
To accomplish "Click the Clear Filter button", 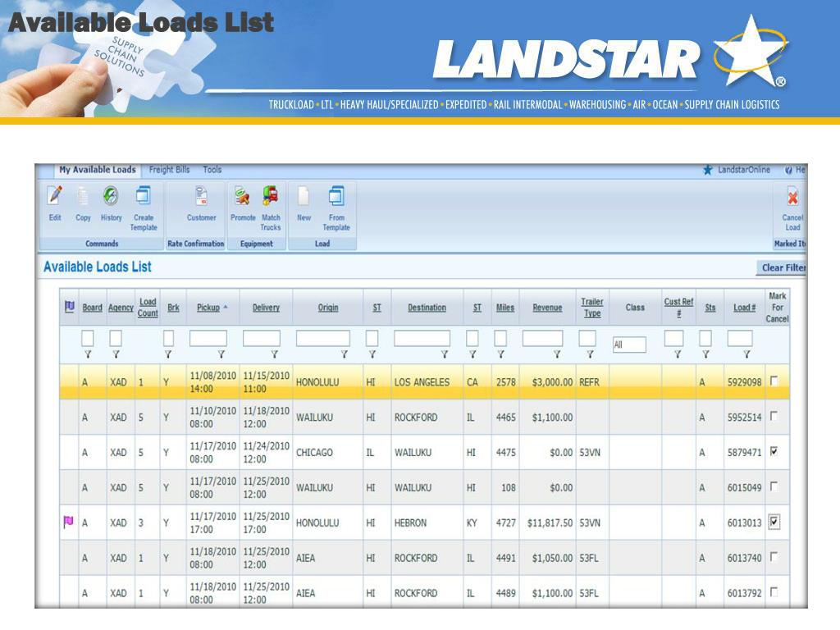I will 783,268.
